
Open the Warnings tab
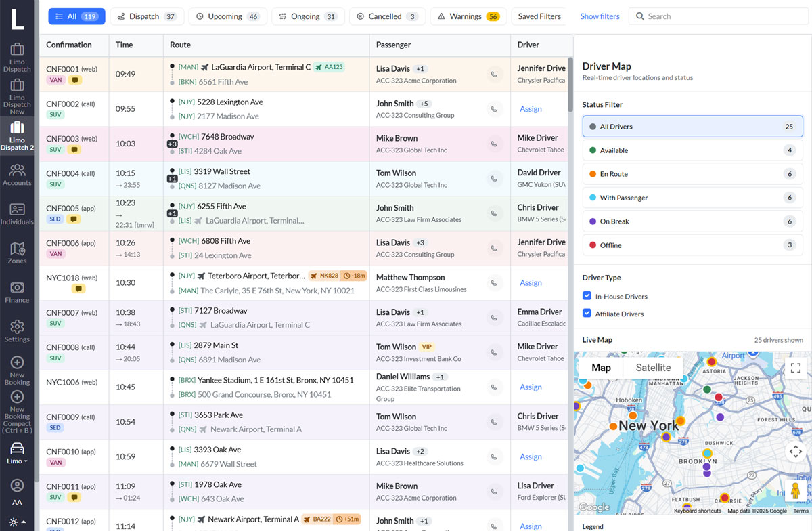(468, 16)
